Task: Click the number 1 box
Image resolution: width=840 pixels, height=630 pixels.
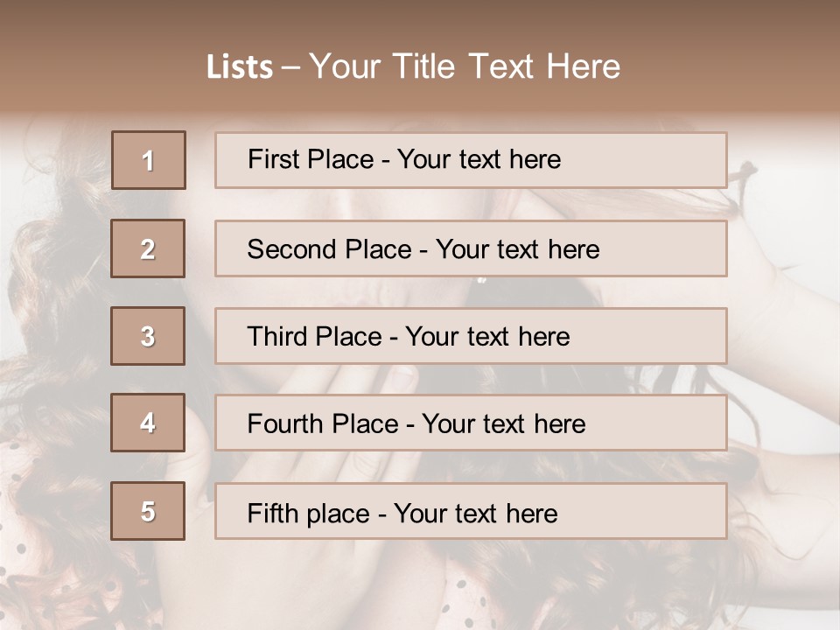Action: pos(149,160)
